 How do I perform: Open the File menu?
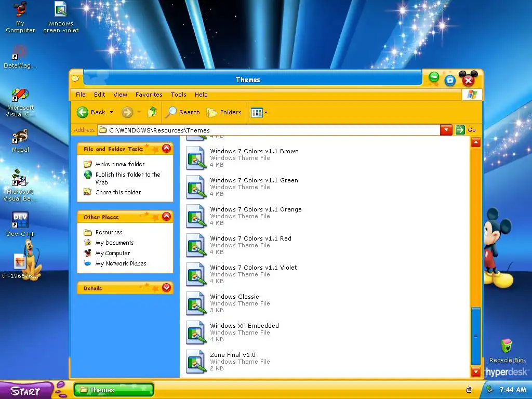pos(81,95)
